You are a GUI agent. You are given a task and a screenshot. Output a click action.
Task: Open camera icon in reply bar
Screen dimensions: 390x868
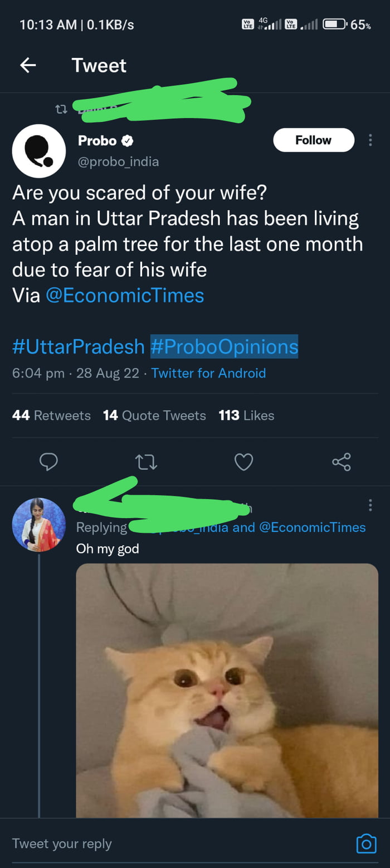[366, 843]
